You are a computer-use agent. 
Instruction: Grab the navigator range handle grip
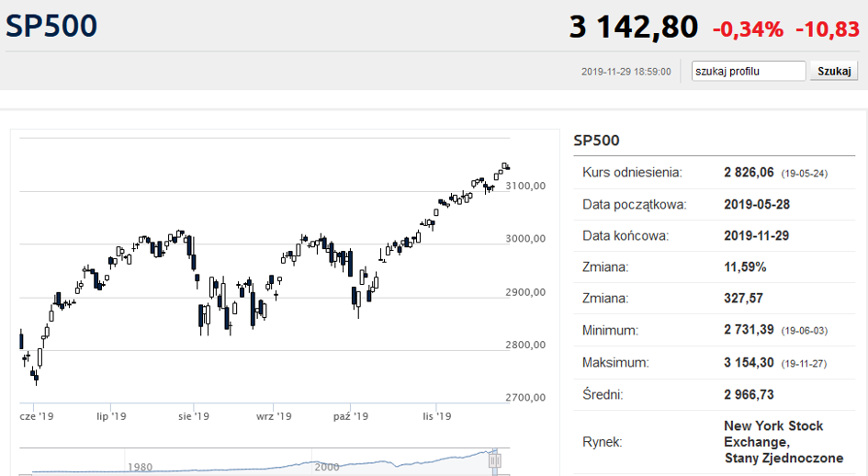496,460
